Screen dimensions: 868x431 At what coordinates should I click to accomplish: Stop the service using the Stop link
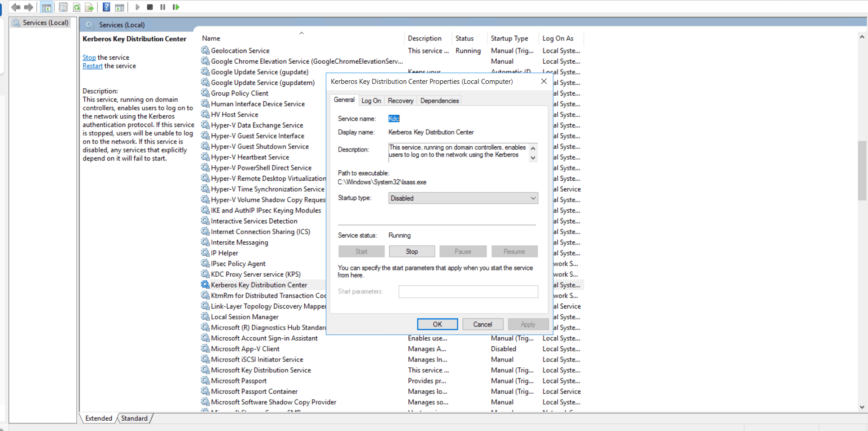(88, 57)
